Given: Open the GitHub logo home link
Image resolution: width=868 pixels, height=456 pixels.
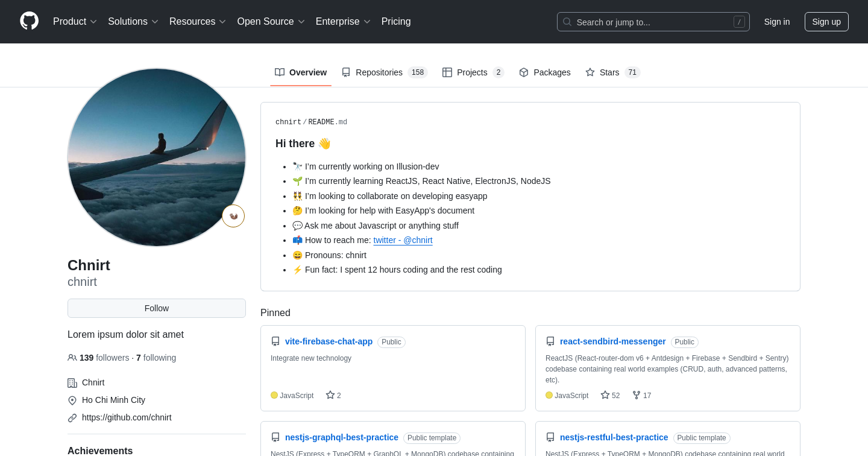Looking at the screenshot, I should pyautogui.click(x=29, y=21).
